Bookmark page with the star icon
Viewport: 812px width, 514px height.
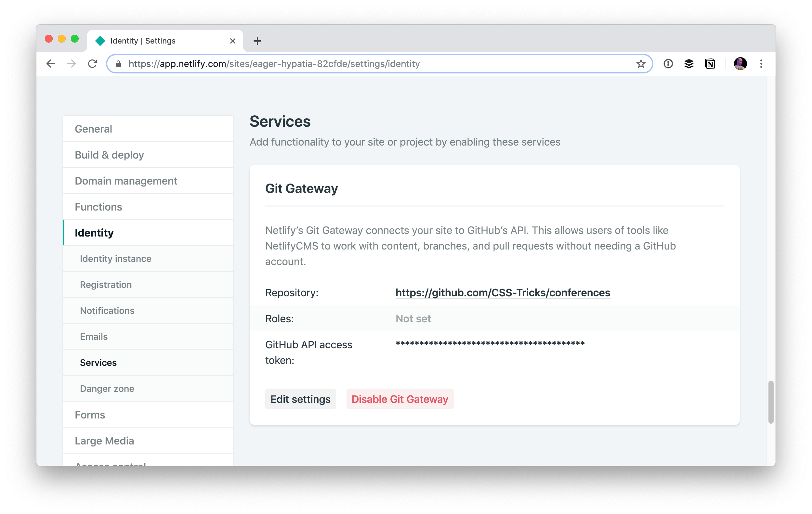click(641, 64)
